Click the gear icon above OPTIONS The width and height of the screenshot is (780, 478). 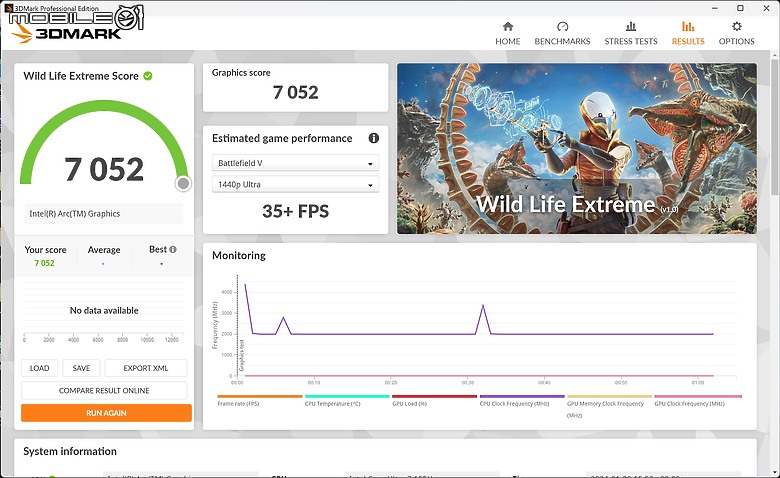[737, 26]
